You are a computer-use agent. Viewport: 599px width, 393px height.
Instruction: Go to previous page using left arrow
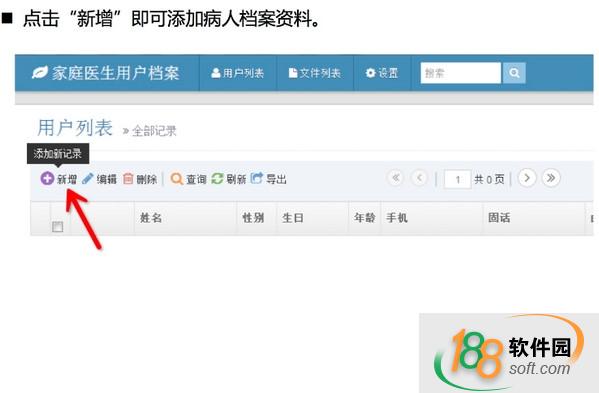[x=419, y=178]
